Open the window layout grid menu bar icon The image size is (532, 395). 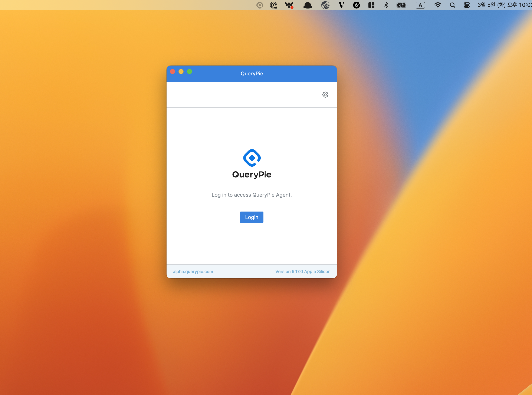point(371,5)
